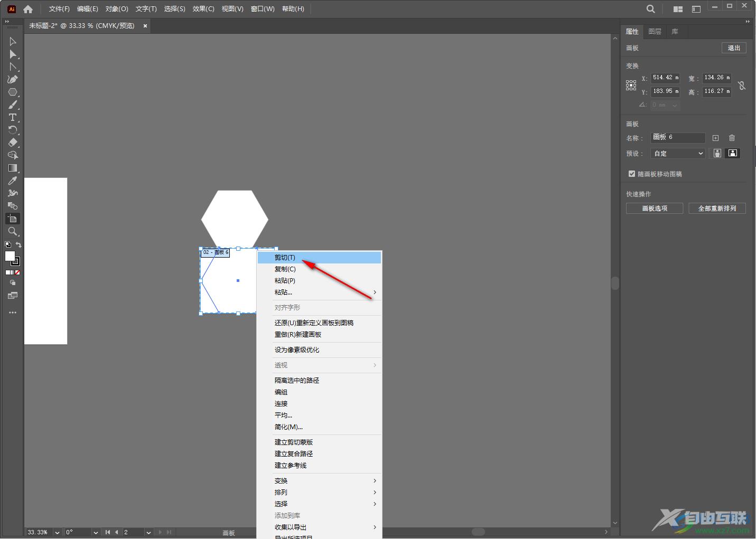Screen dimensions: 756x539
Task: Select the Shape Builder tool
Action: tap(13, 156)
